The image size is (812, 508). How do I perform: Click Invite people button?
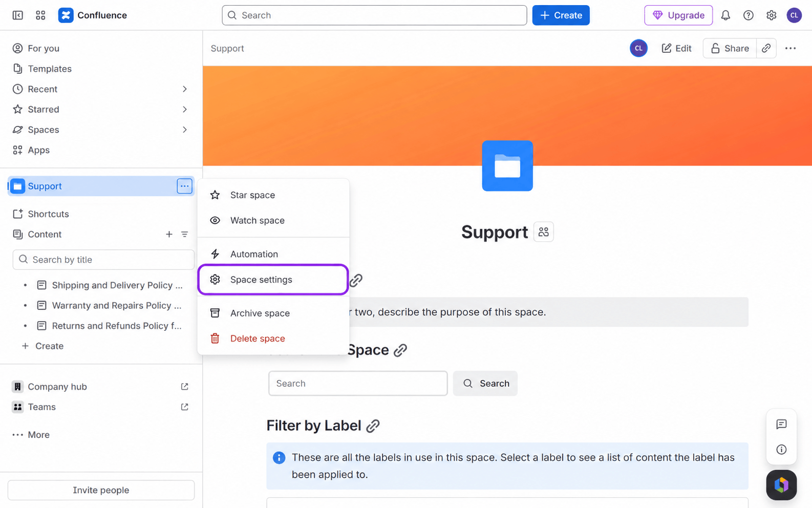coord(101,490)
